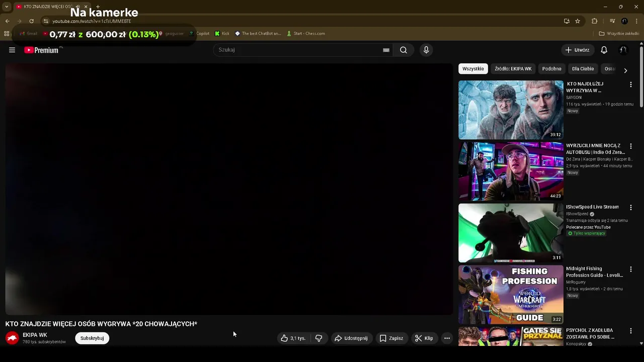Open the tab search dropdown arrow
This screenshot has width=644, height=362.
7,7
